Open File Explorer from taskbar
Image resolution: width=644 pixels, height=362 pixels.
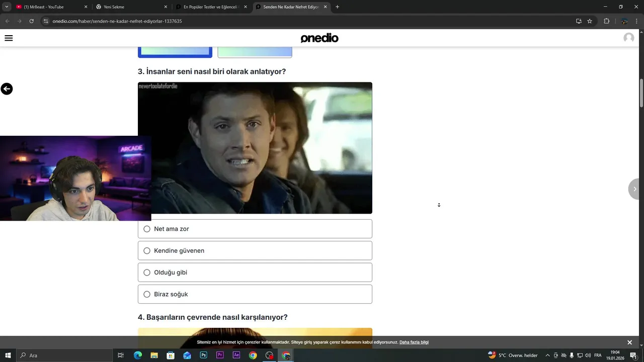[x=154, y=355]
